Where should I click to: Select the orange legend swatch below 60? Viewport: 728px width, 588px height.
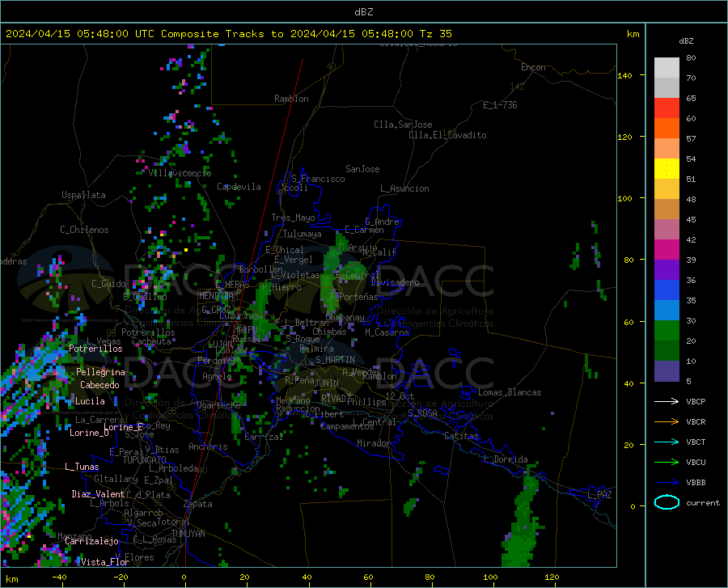pos(667,129)
